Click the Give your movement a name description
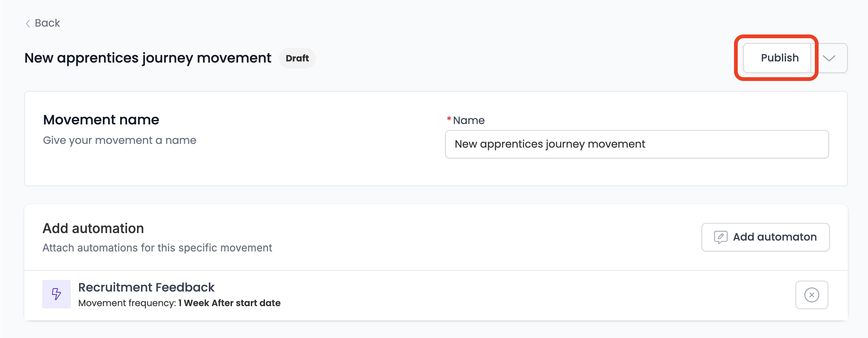This screenshot has height=338, width=868. (119, 140)
